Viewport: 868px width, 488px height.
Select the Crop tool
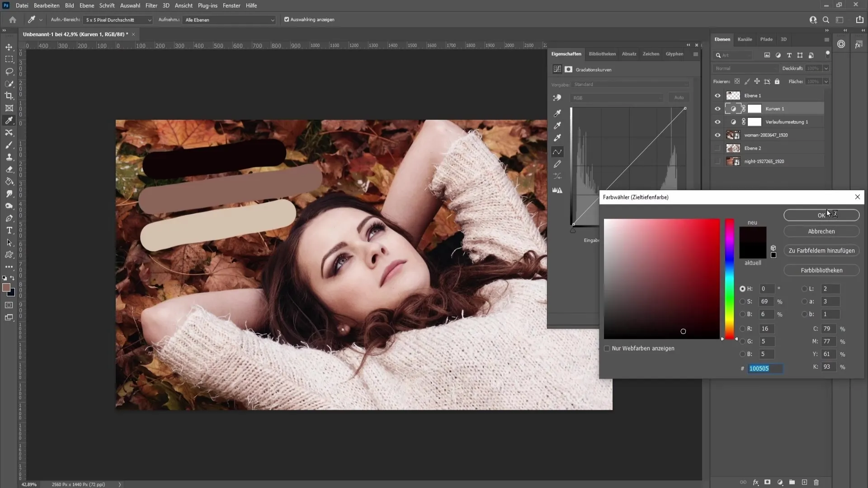tap(9, 96)
